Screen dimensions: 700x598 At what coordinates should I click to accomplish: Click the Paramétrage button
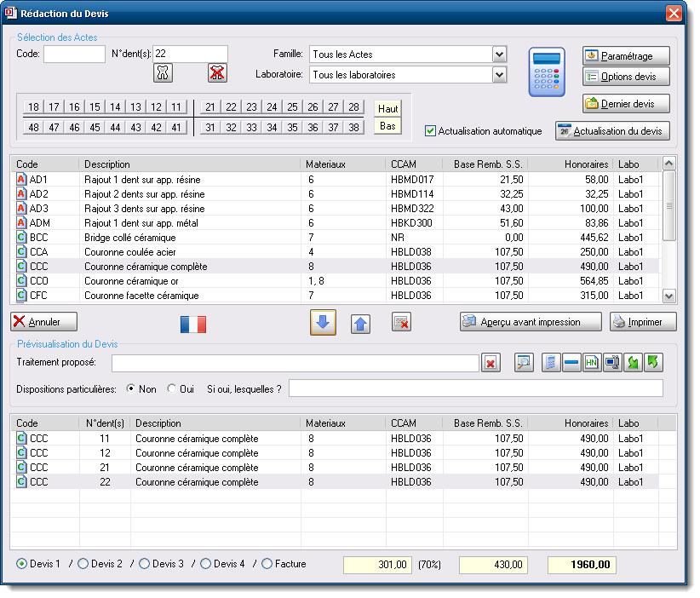coord(626,55)
